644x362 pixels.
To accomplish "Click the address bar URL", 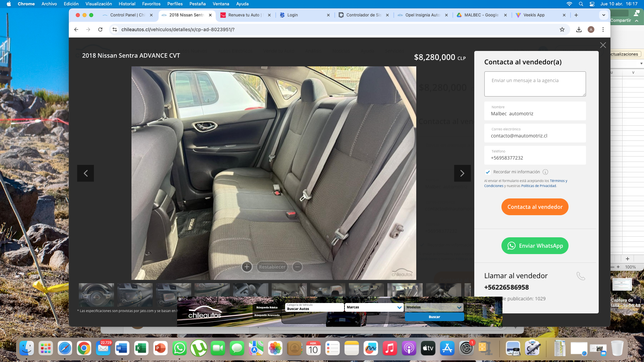I will coord(178,29).
